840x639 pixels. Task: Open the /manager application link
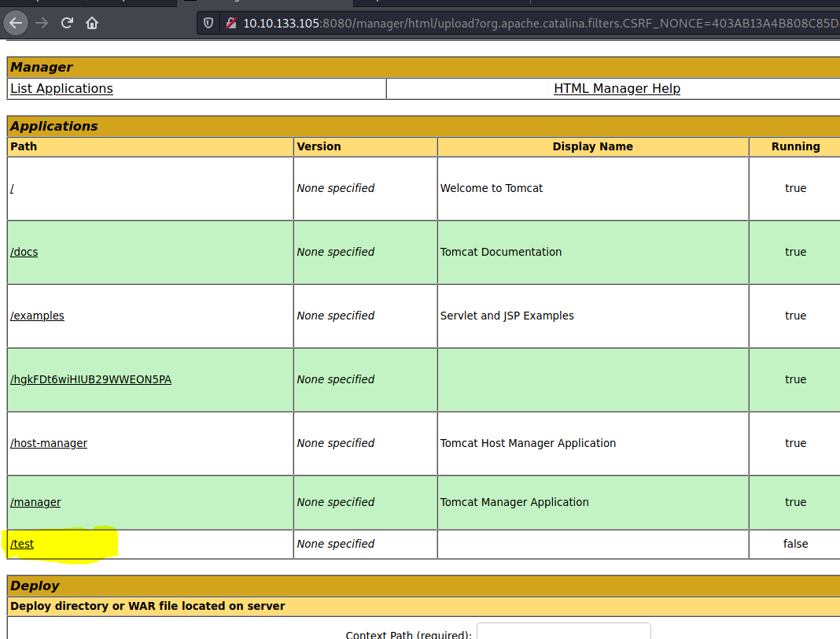point(35,502)
